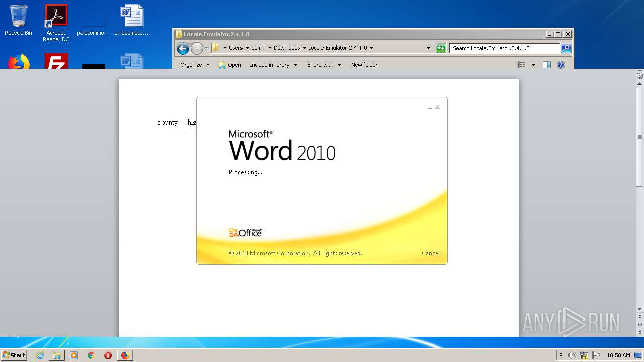The width and height of the screenshot is (644, 362).
Task: Open the Include in library menu
Action: [x=273, y=65]
